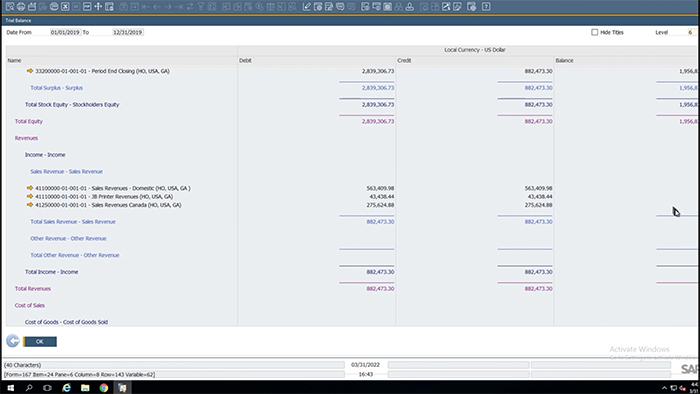The height and width of the screenshot is (394, 700).
Task: Go to the first data record
Action: [x=146, y=7]
